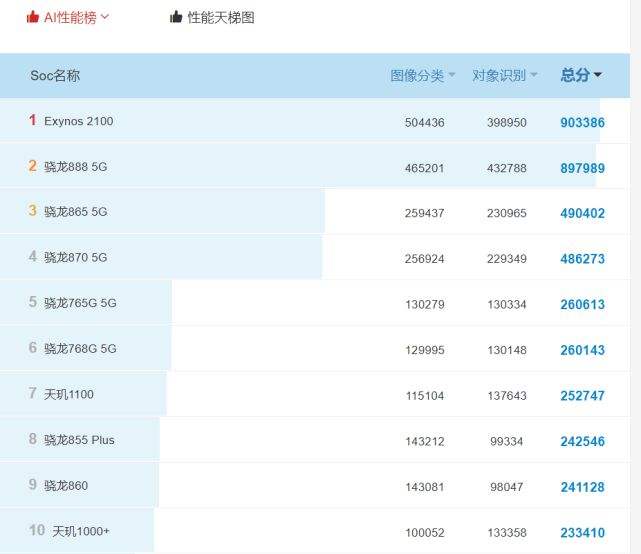This screenshot has width=641, height=554.
Task: Select the 骁龙765G 5G row name
Action: click(x=80, y=303)
